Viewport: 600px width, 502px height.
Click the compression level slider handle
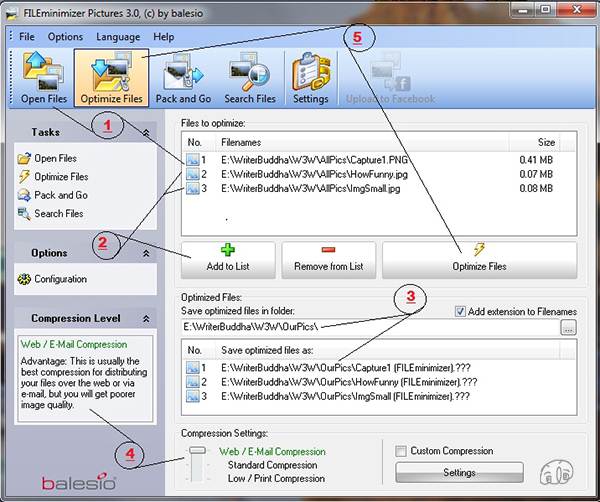[x=197, y=451]
